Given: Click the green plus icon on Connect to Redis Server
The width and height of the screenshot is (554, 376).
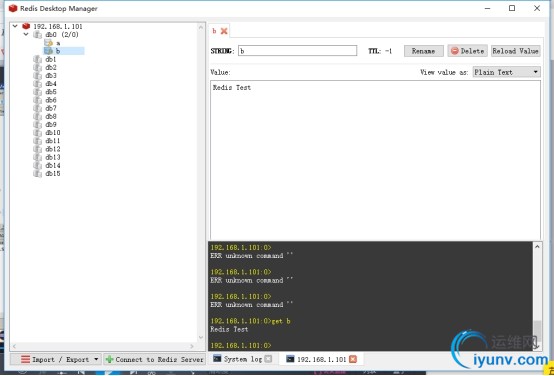Looking at the screenshot, I should point(110,359).
